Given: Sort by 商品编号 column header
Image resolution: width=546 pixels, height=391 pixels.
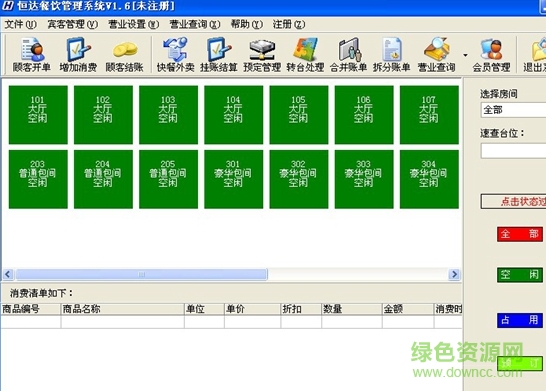Looking at the screenshot, I should click(31, 309).
